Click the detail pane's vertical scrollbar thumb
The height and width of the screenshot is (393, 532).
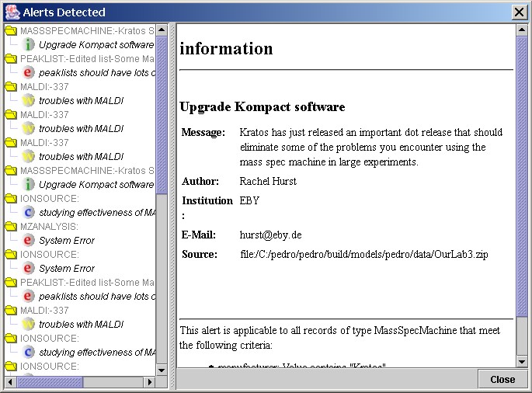[x=521, y=176]
